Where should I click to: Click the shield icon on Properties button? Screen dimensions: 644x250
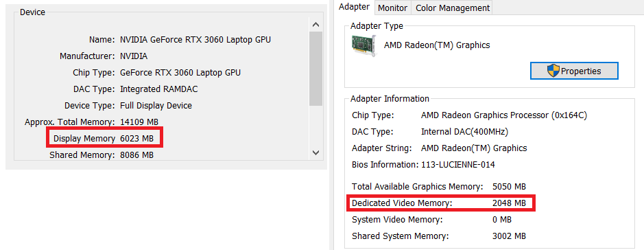click(x=553, y=71)
